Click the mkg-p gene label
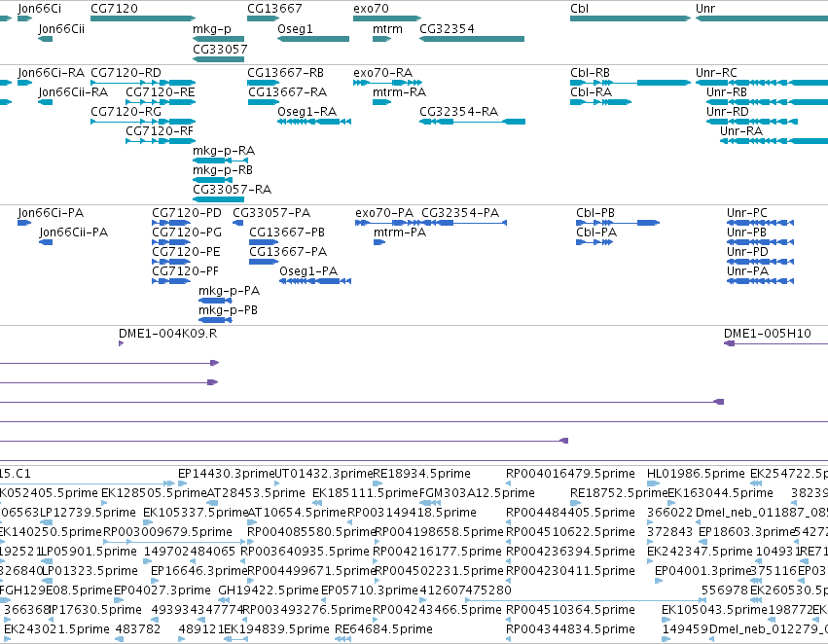 212,29
